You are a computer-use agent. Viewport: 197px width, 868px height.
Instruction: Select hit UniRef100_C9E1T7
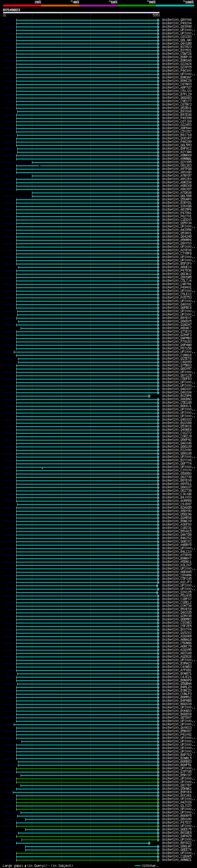(x=176, y=101)
